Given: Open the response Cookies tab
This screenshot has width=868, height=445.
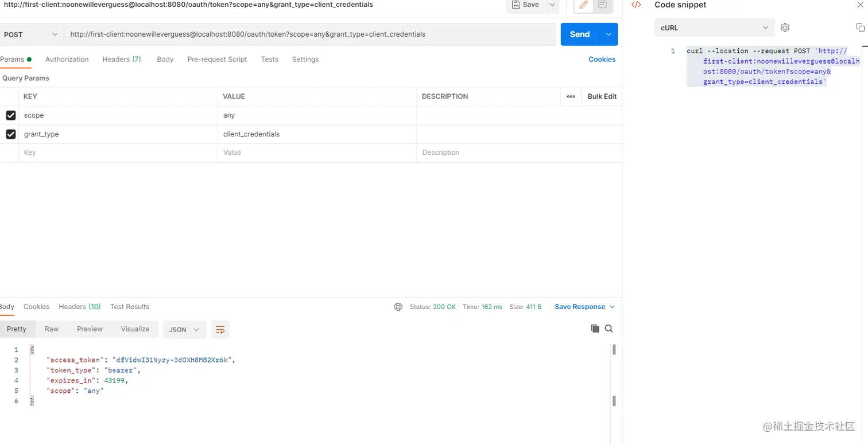Looking at the screenshot, I should coord(36,307).
